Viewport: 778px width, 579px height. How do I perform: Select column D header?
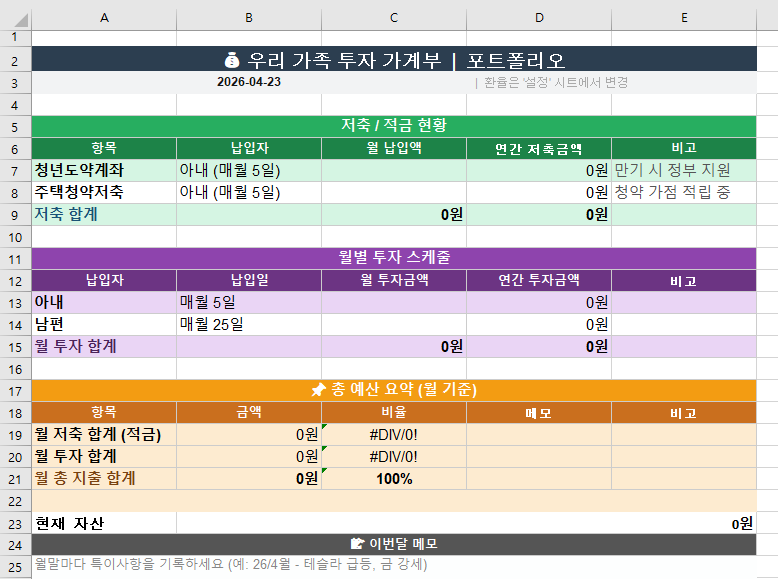(x=539, y=18)
